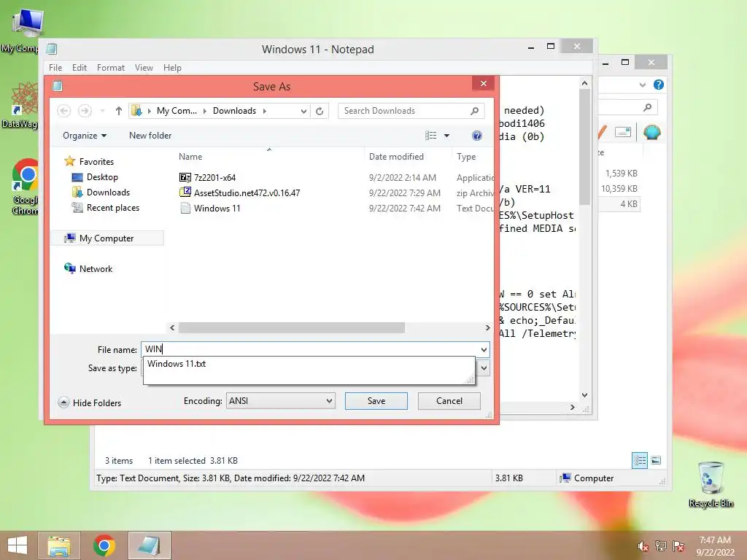The width and height of the screenshot is (747, 560).
Task: Click the Explorer ribbon expand chevron
Action: pos(642,85)
